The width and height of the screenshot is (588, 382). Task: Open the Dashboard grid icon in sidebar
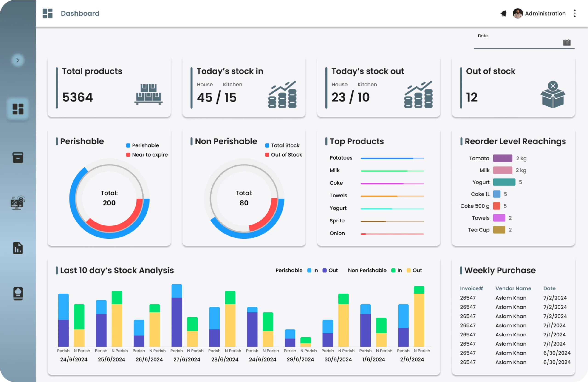click(x=18, y=109)
